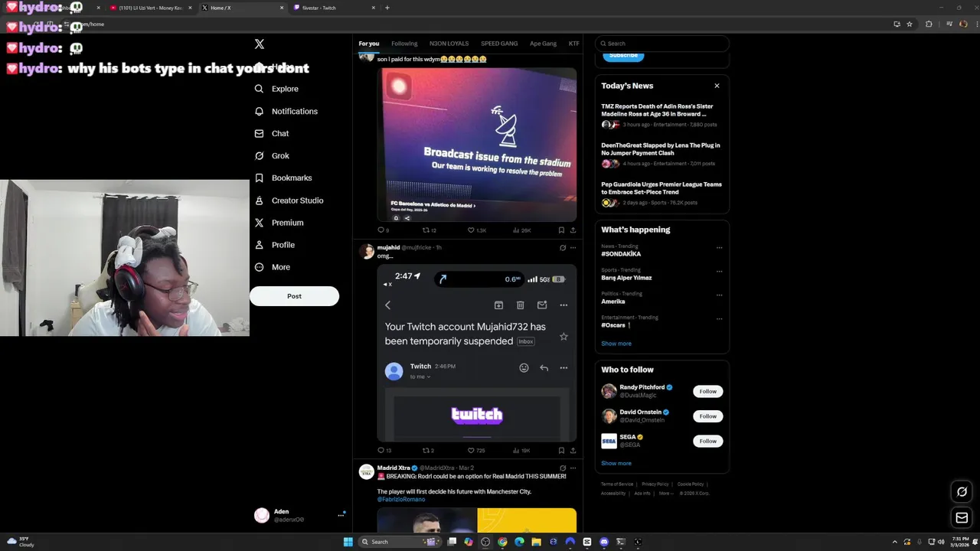Open the Pep Guardiola news story
The image size is (980, 551).
click(661, 193)
